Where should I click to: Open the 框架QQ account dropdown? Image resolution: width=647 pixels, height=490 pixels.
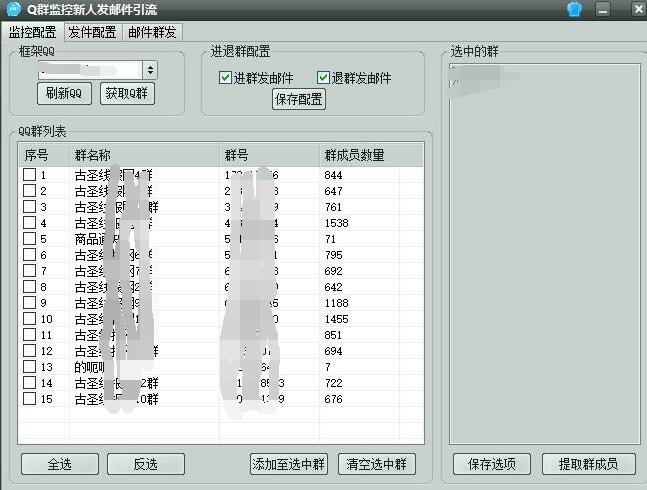[x=150, y=70]
